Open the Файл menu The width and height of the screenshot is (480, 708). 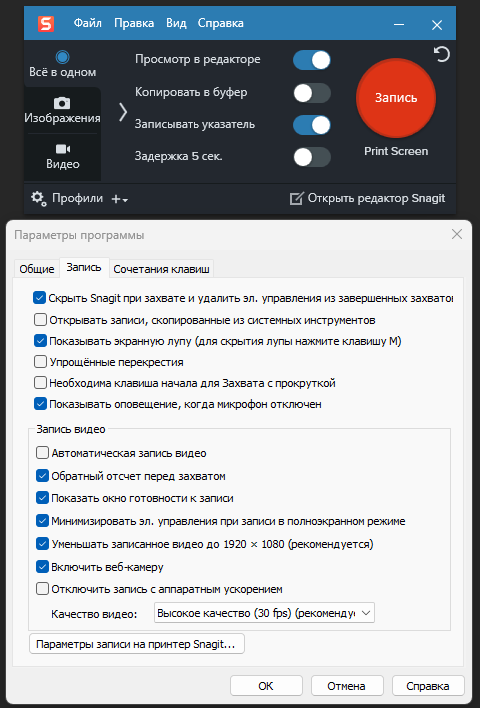point(88,23)
